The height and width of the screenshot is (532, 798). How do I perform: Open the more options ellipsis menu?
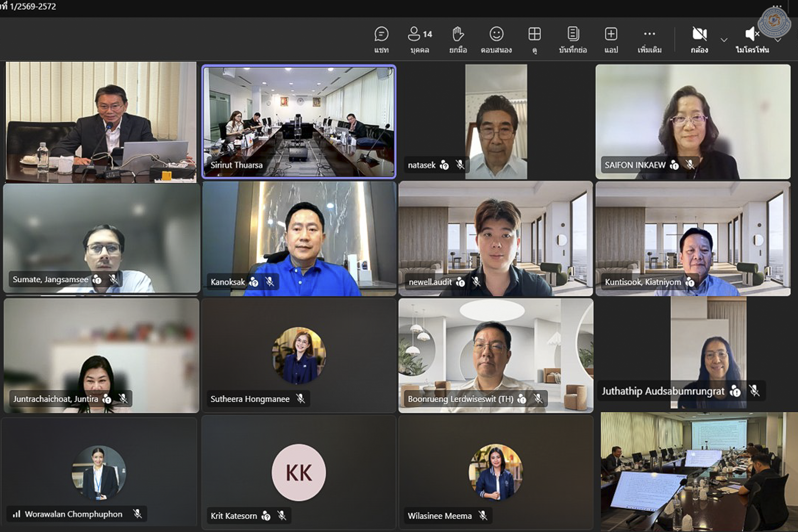649,34
